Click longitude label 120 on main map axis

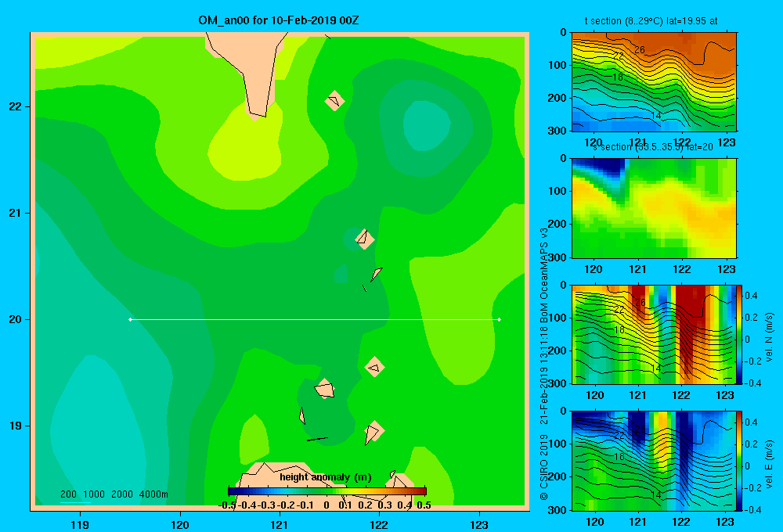[180, 524]
